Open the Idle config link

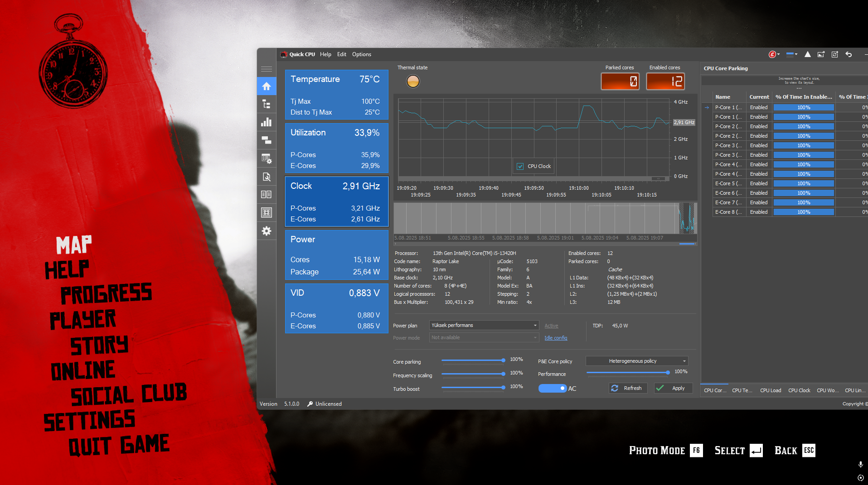click(556, 338)
